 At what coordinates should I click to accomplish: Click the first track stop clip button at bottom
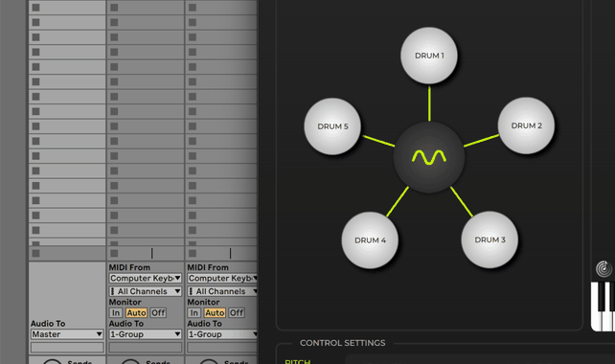[35, 253]
